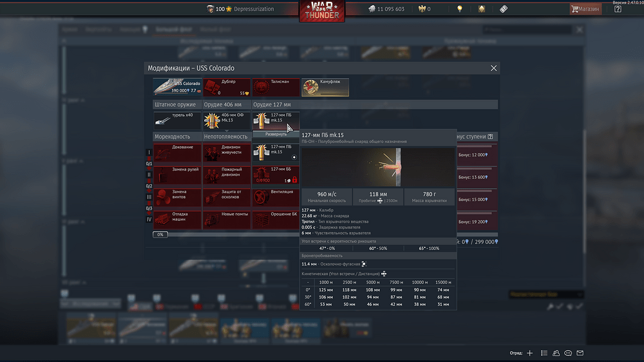Screen dimensions: 644x362
Task: Add a squad member with plus icon
Action: click(x=530, y=353)
